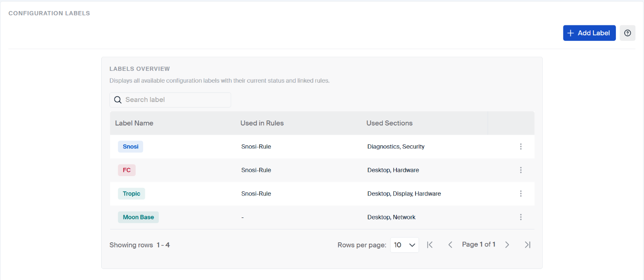Open the three-dot menu for FC label
Viewport: 644px width, 280px height.
[521, 170]
